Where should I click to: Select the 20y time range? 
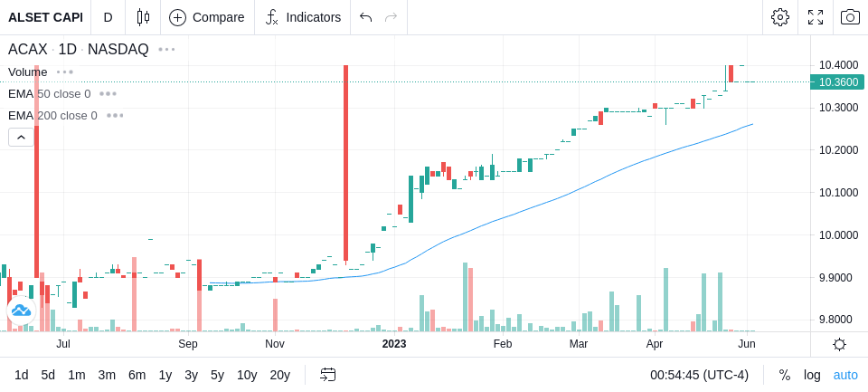point(279,376)
